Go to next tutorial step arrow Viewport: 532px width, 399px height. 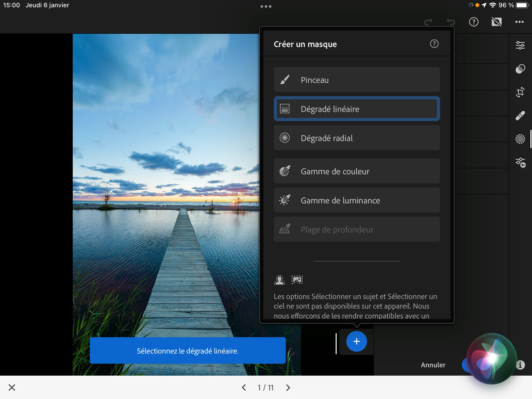click(x=288, y=388)
